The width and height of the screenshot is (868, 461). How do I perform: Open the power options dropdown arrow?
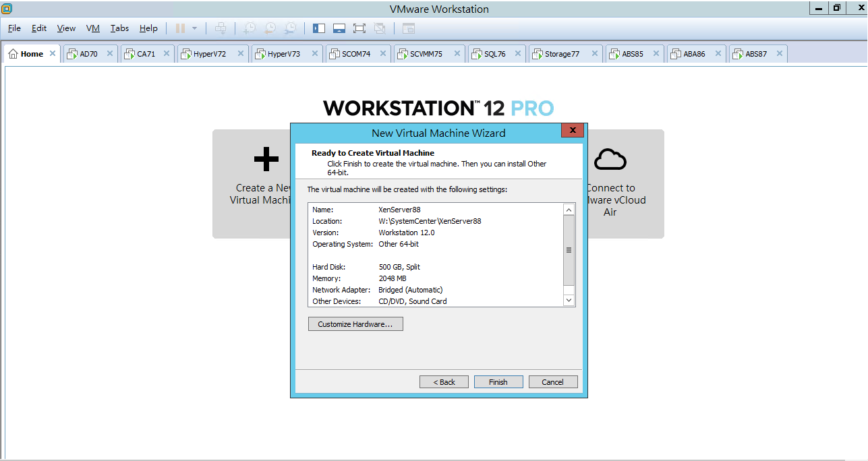(x=194, y=28)
